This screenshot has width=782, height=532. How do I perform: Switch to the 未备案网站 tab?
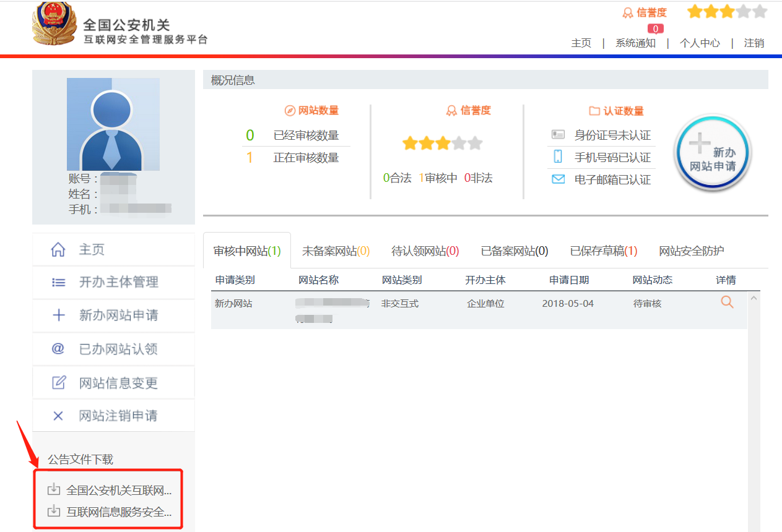(x=336, y=251)
